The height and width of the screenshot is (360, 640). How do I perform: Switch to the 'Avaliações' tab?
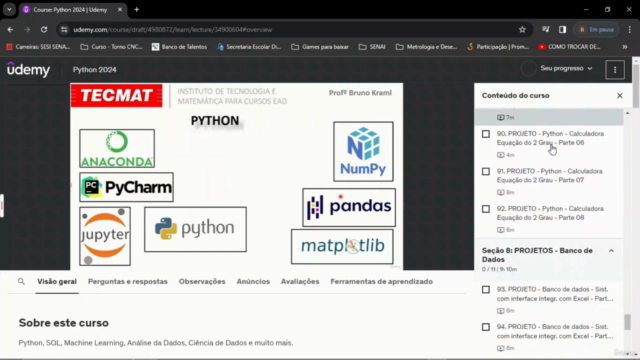pos(300,281)
